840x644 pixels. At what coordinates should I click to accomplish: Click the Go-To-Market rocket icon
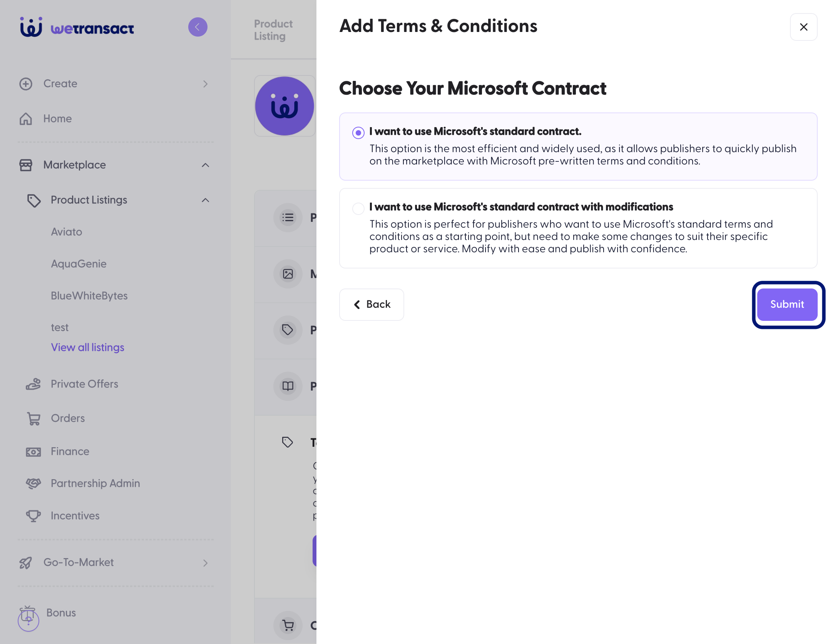(x=26, y=563)
